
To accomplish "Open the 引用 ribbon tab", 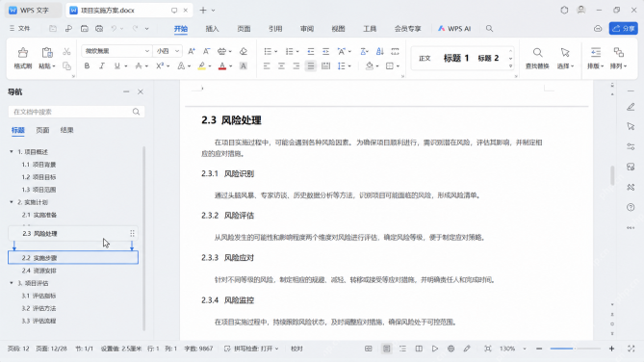I will click(x=275, y=28).
